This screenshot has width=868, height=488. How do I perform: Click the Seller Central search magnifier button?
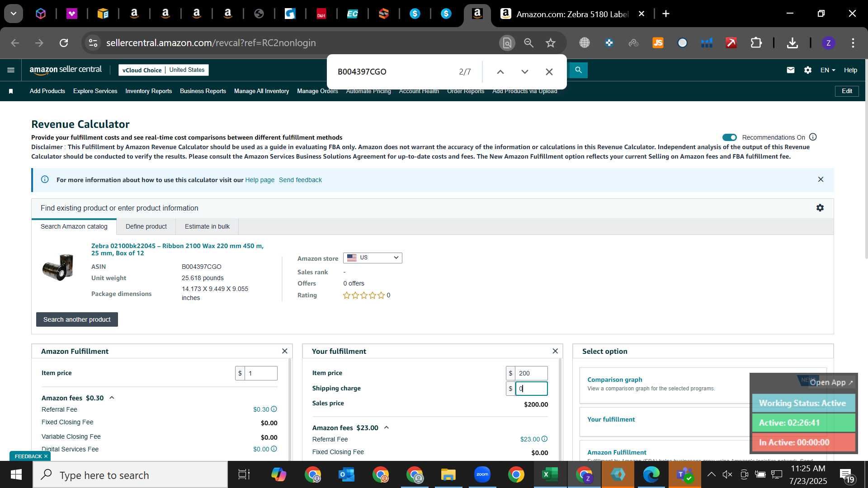578,70
